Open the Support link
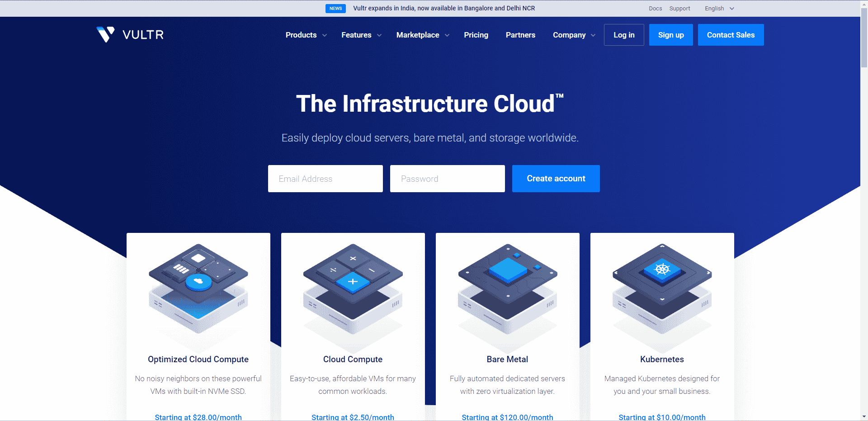This screenshot has width=868, height=421. click(679, 9)
